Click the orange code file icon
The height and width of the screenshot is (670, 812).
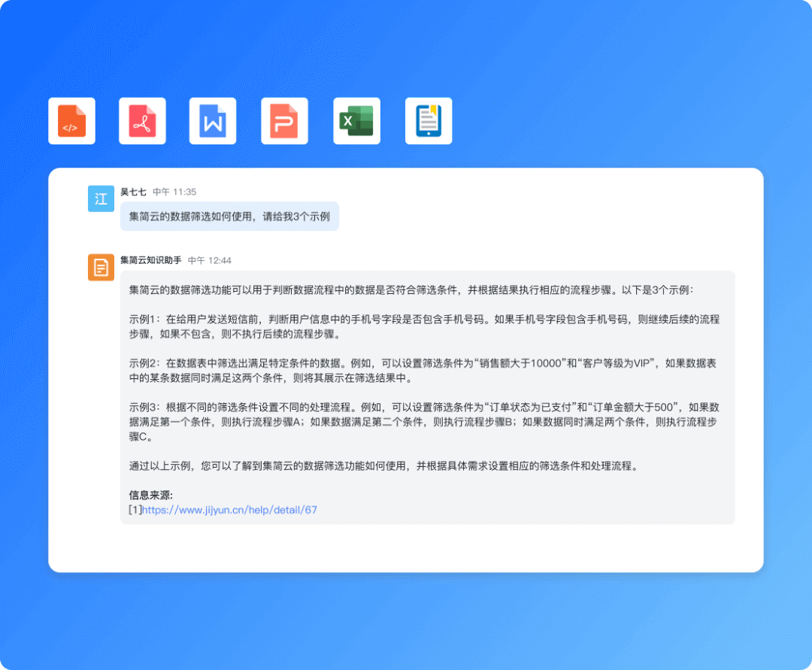coord(71,120)
